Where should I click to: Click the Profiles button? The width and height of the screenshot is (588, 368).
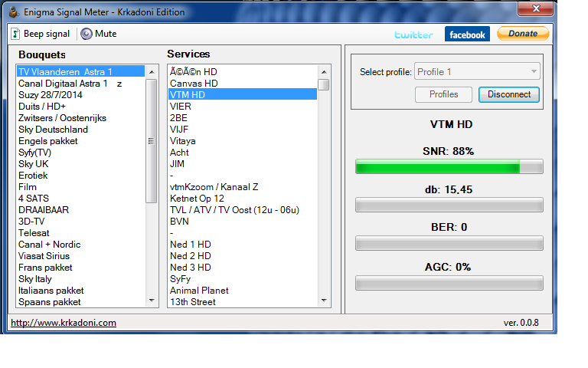pyautogui.click(x=443, y=94)
